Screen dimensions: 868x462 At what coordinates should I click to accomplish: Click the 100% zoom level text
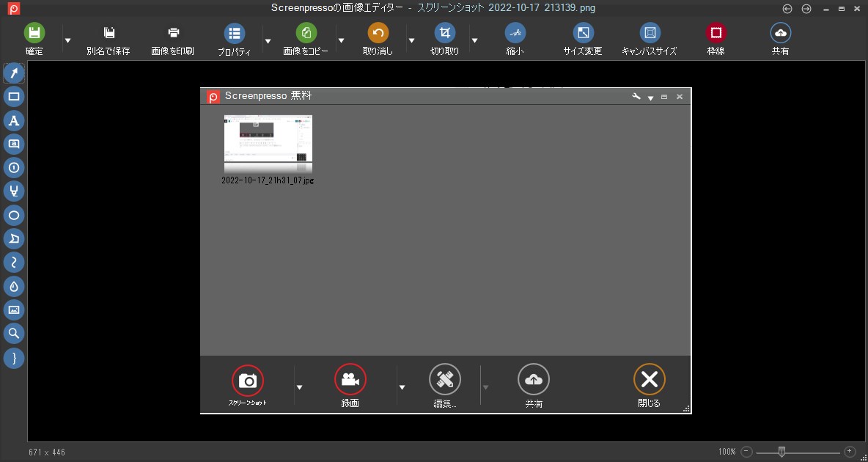[x=727, y=452]
